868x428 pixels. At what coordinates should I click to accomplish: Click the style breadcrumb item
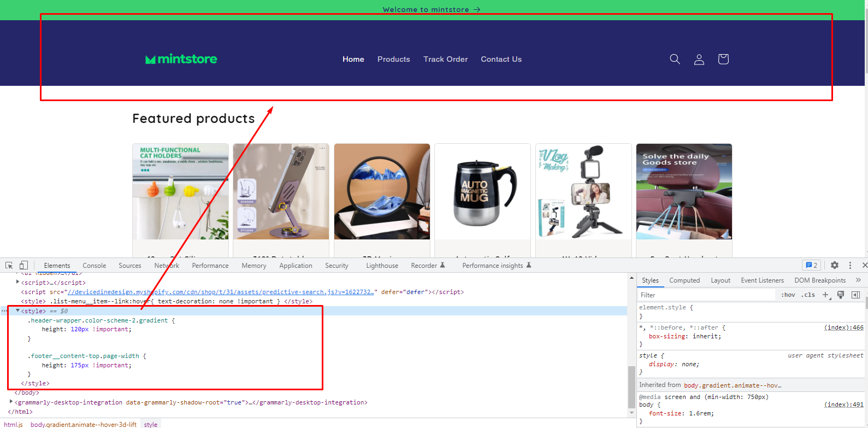(151, 424)
